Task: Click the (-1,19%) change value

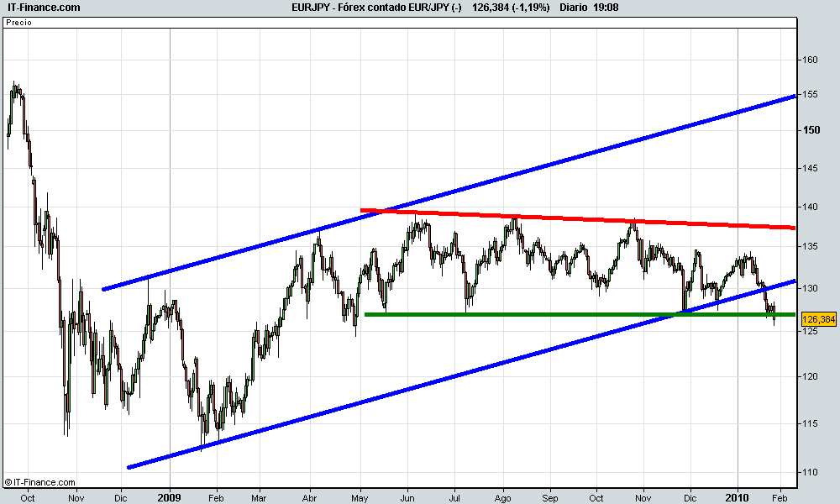Action: 531,8
